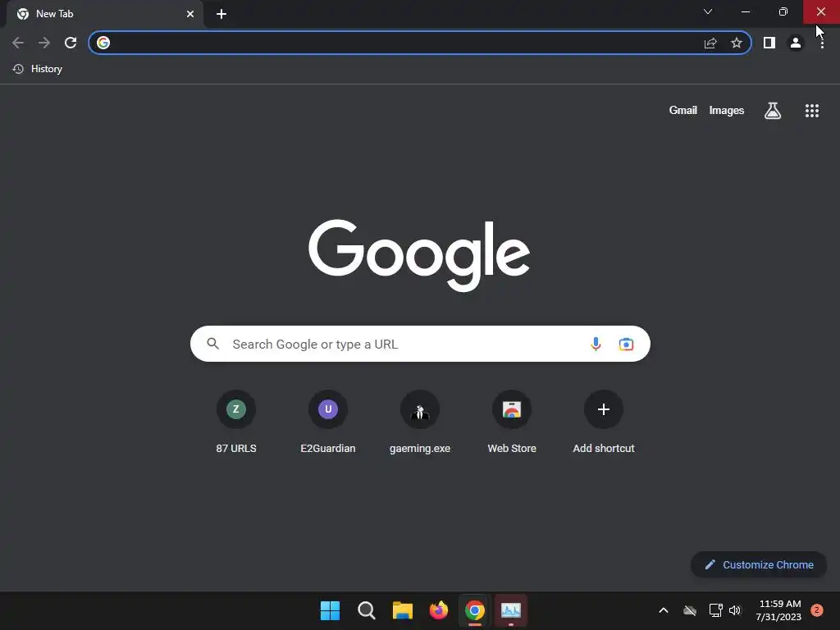Open taskbar Search magnifier
Viewport: 840px width, 630px height.
tap(367, 610)
